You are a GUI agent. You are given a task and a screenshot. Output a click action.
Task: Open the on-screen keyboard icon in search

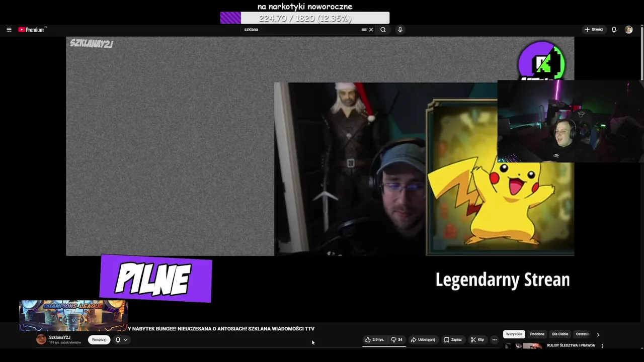pyautogui.click(x=364, y=30)
